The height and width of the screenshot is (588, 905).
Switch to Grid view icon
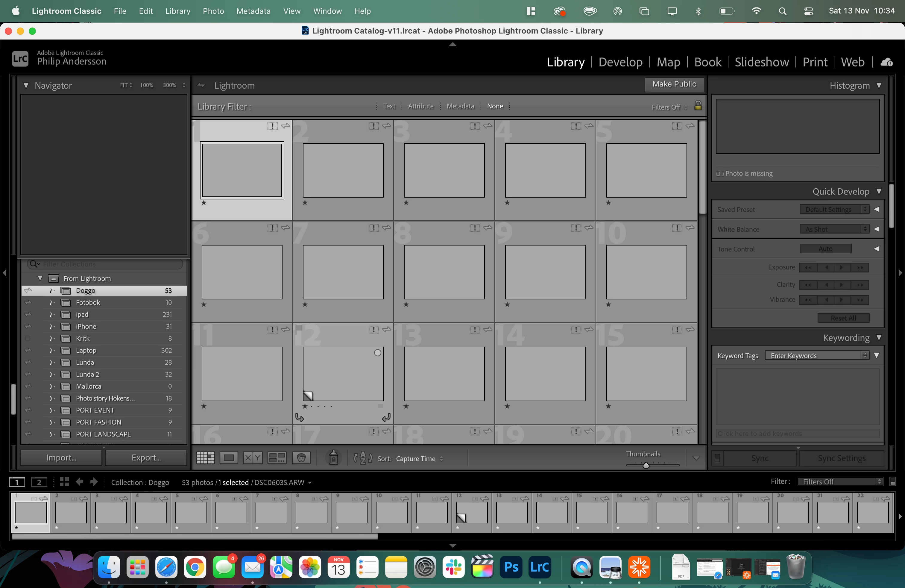coord(205,458)
